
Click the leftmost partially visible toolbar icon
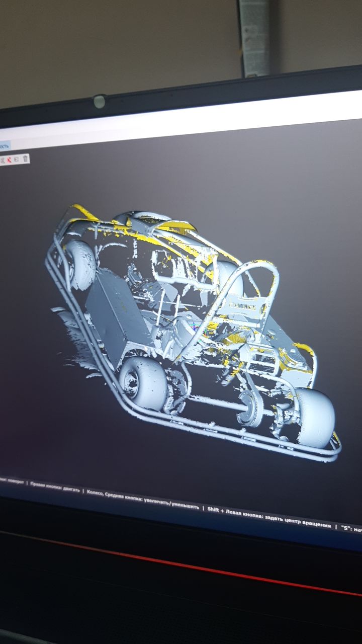coord(2,160)
